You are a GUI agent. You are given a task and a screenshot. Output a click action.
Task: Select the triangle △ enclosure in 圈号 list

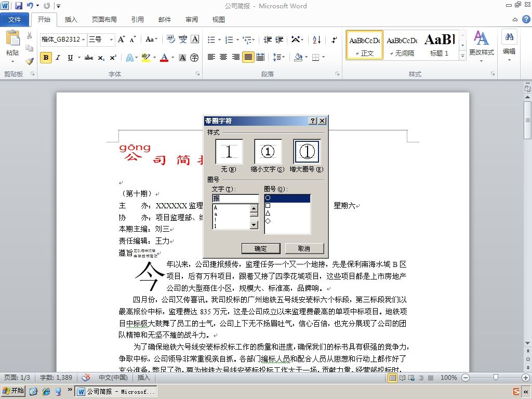[287, 214]
